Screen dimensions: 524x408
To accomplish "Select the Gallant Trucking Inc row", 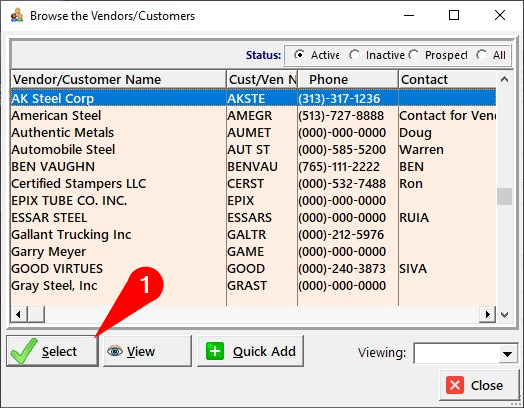I will 253,235.
